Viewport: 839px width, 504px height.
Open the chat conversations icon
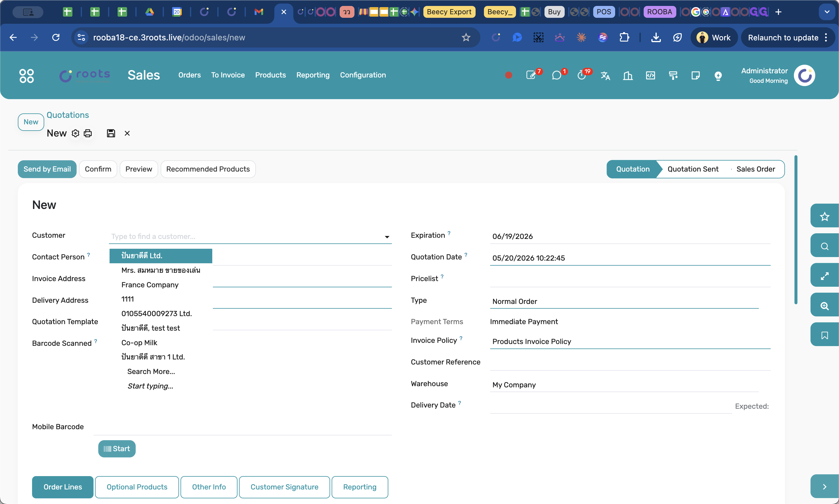tap(556, 75)
